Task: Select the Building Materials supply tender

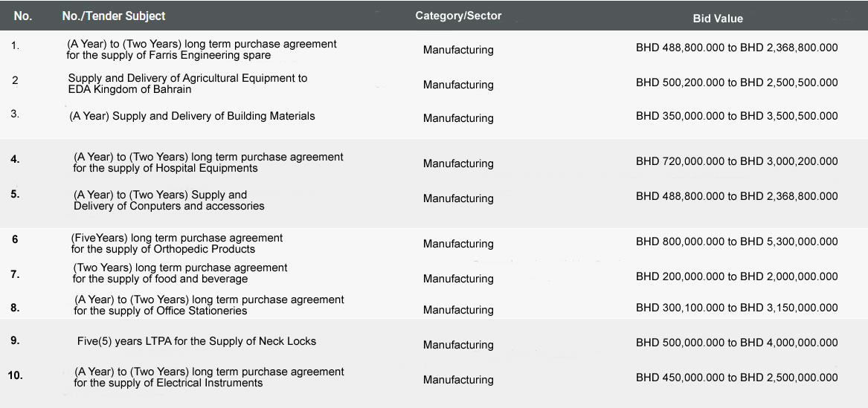Action: pos(192,116)
